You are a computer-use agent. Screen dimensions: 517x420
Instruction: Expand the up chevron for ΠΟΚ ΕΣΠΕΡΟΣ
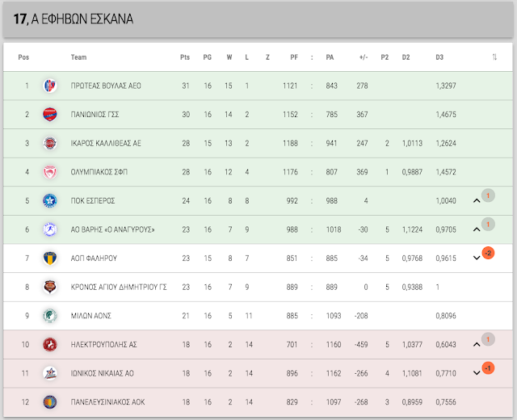[x=477, y=200]
